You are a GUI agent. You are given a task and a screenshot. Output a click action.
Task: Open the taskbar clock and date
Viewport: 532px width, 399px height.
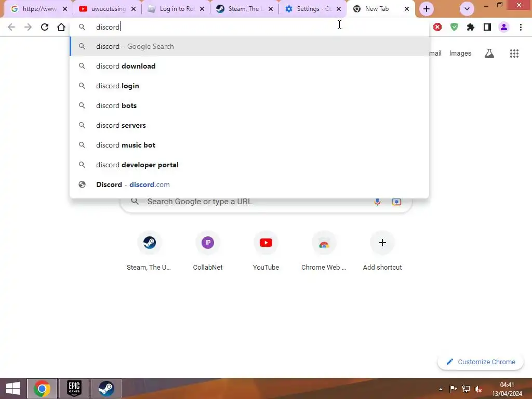click(x=507, y=389)
